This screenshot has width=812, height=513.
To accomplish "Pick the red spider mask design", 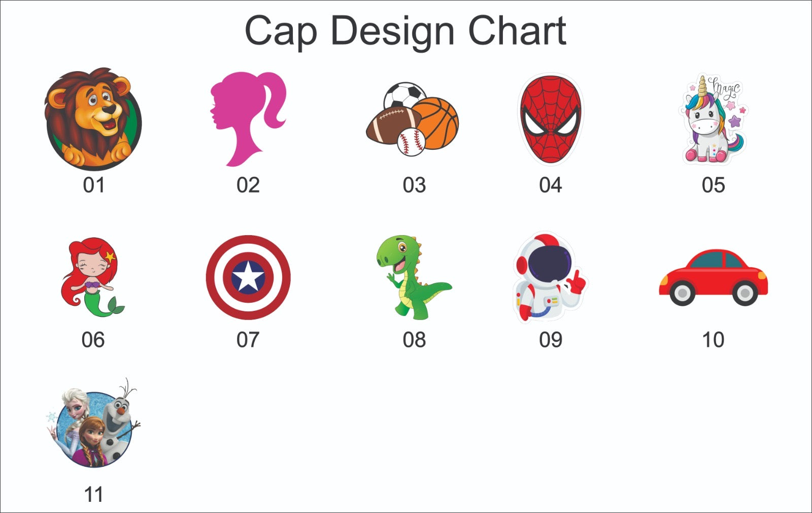I will tap(551, 119).
